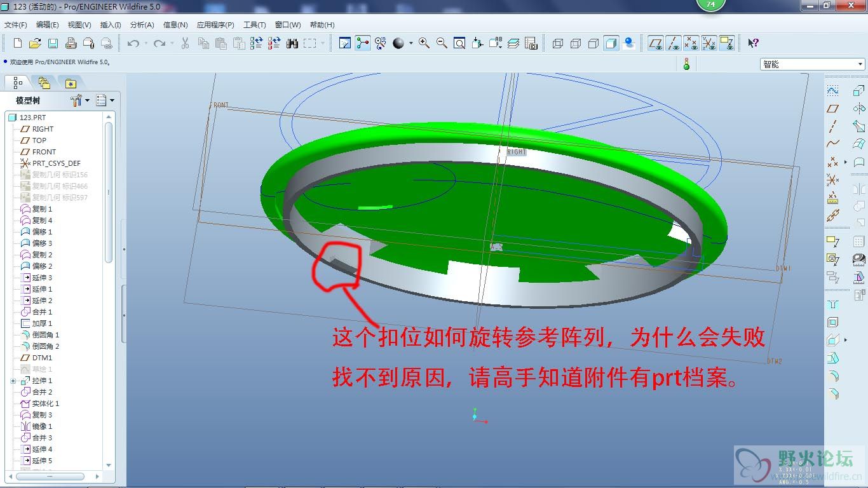The width and height of the screenshot is (868, 488).
Task: Create a datum axis from the right toolbar
Action: pyautogui.click(x=832, y=126)
